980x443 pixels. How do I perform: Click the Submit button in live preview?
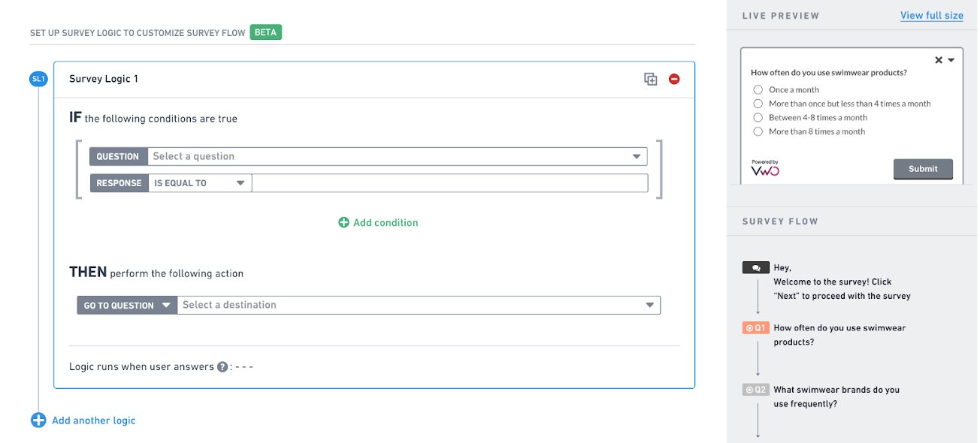[x=923, y=169]
